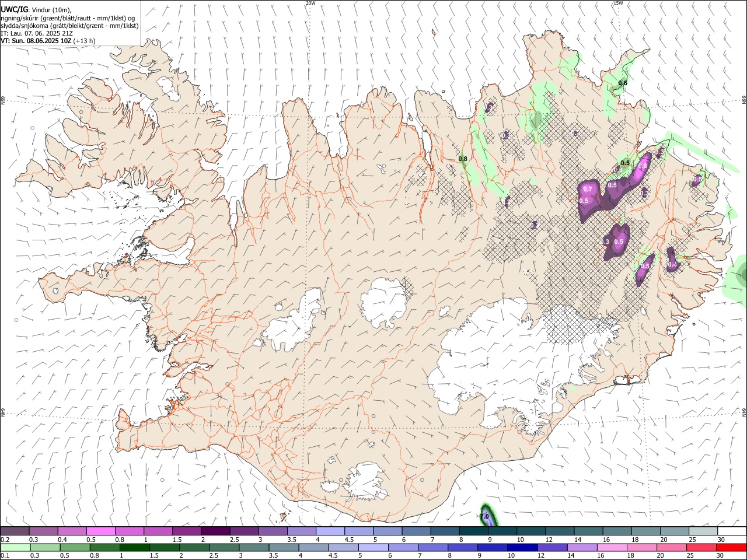
Task: Click the bright pink 0.5 snow legend swatch
Action: [x=100, y=531]
